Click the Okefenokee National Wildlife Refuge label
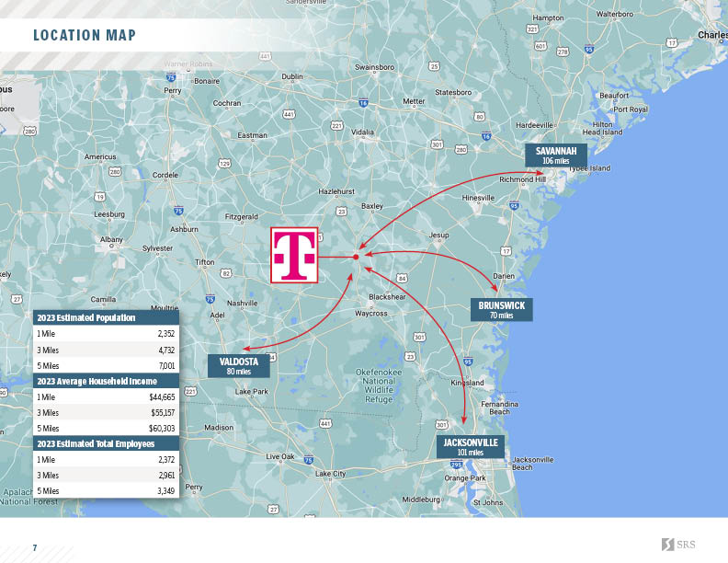Image resolution: width=728 pixels, height=563 pixels. click(379, 385)
